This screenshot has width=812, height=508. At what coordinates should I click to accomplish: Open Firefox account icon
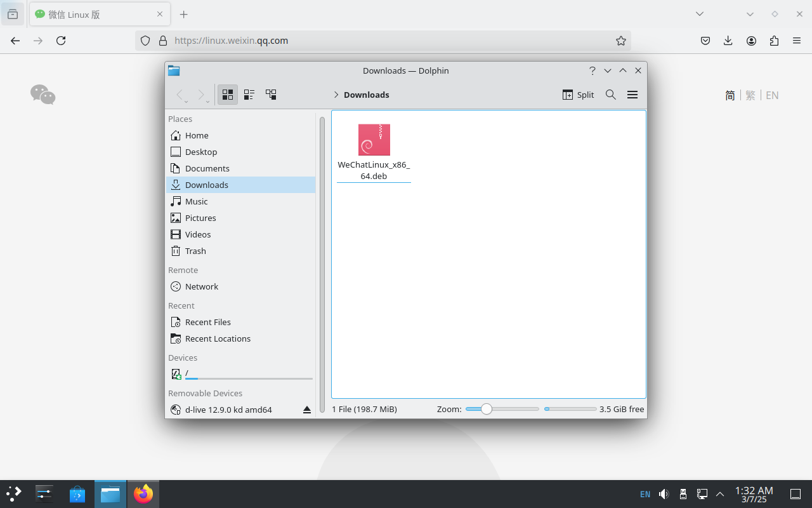[751, 41]
